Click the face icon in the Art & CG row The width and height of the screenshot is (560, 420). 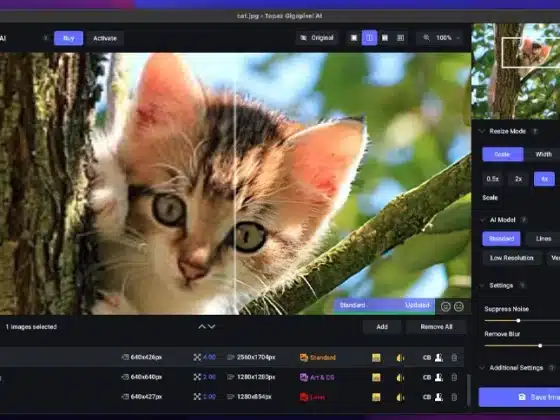click(439, 377)
